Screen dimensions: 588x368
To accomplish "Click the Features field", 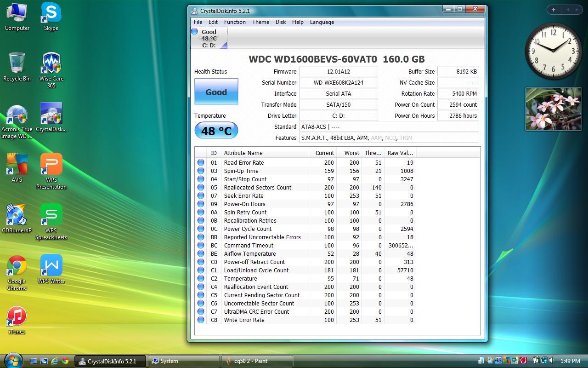I will click(x=389, y=138).
